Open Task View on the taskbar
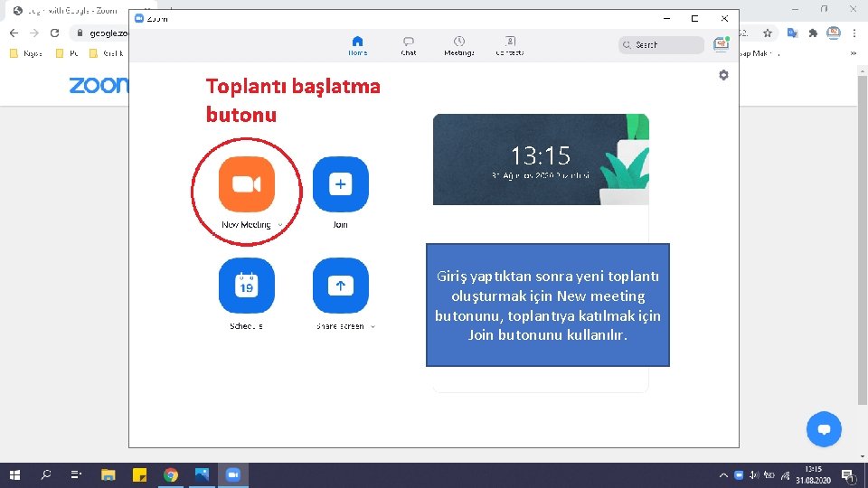This screenshot has height=488, width=868. pyautogui.click(x=76, y=474)
